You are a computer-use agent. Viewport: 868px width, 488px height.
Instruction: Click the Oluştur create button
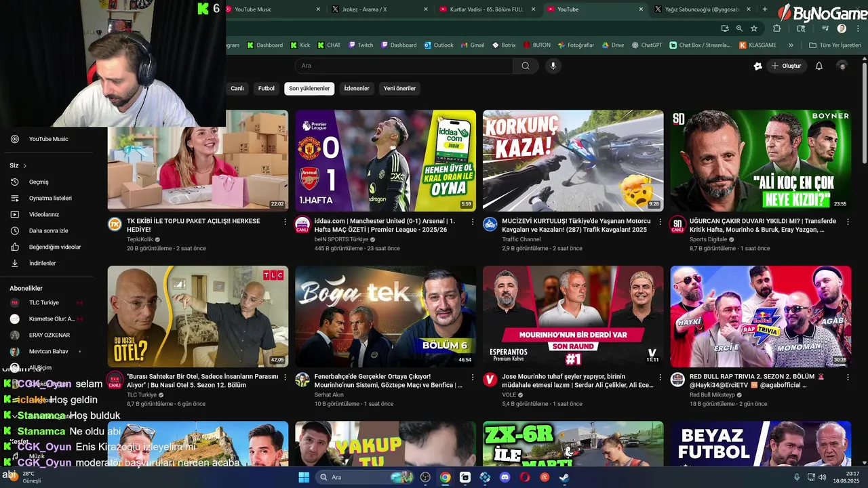pyautogui.click(x=787, y=66)
